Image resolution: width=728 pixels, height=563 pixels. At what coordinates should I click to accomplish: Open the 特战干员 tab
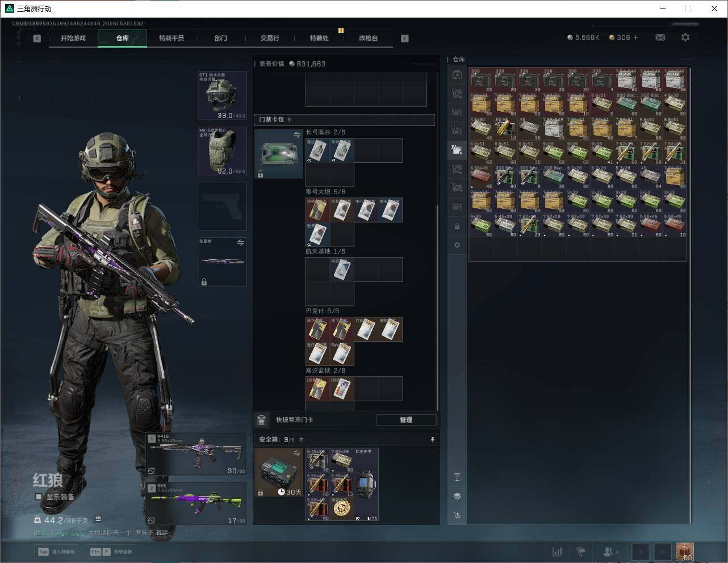pos(171,38)
